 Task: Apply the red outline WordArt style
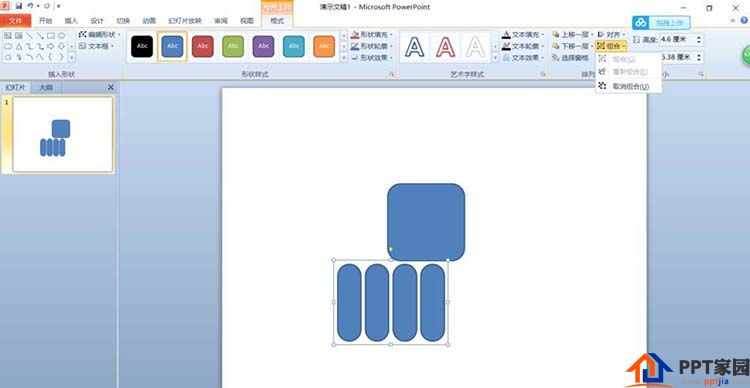(445, 47)
